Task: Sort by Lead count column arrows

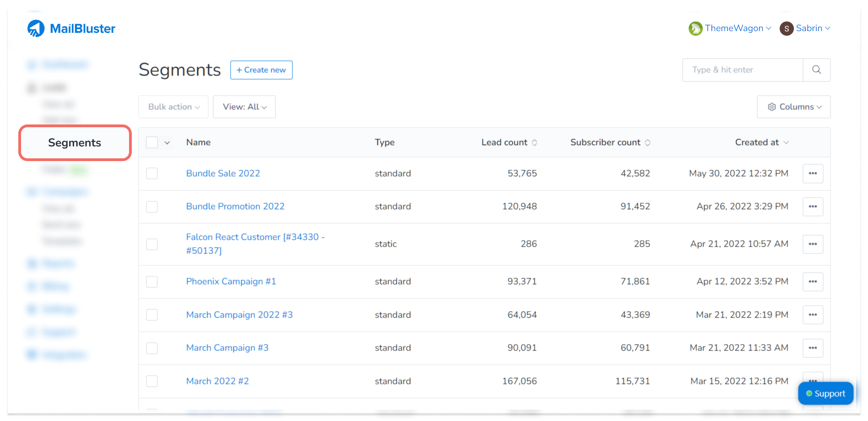Action: (x=534, y=143)
